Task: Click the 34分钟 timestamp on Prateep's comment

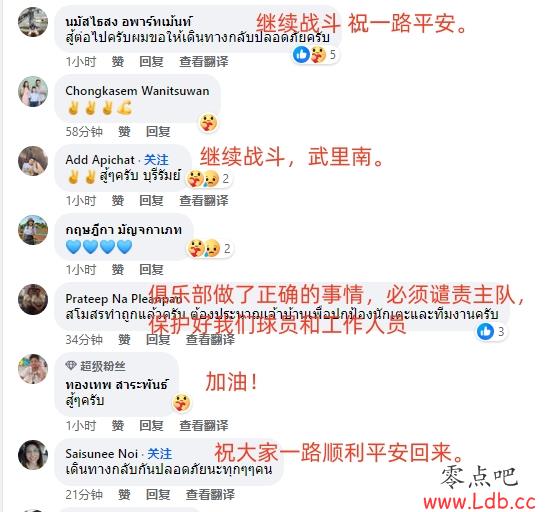Action: tap(84, 339)
